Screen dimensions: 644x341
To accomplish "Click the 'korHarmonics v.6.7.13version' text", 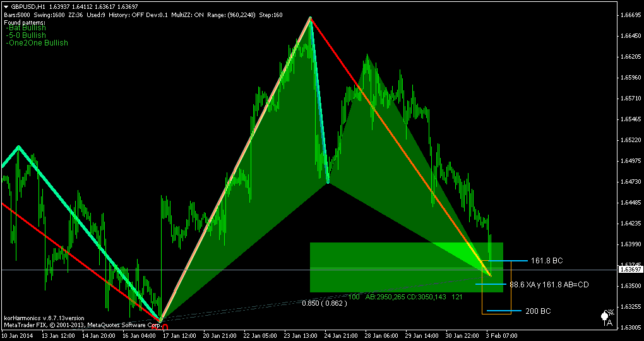I will 44,318.
